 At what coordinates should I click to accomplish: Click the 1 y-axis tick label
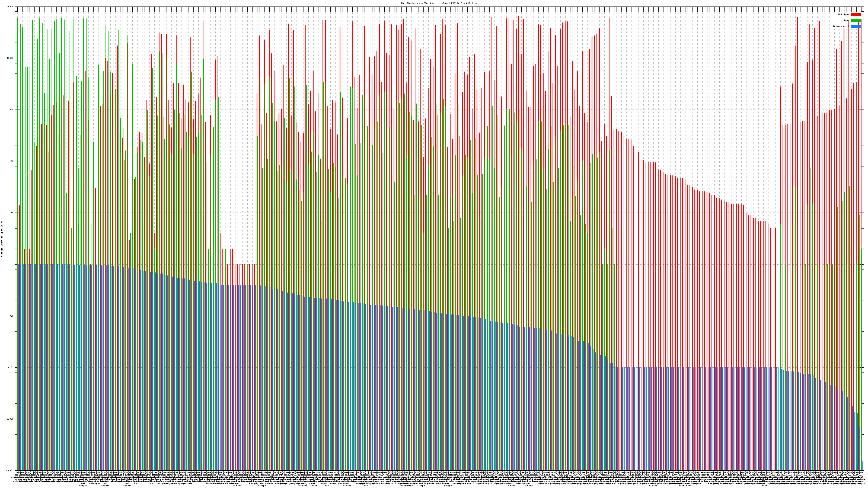pyautogui.click(x=12, y=264)
